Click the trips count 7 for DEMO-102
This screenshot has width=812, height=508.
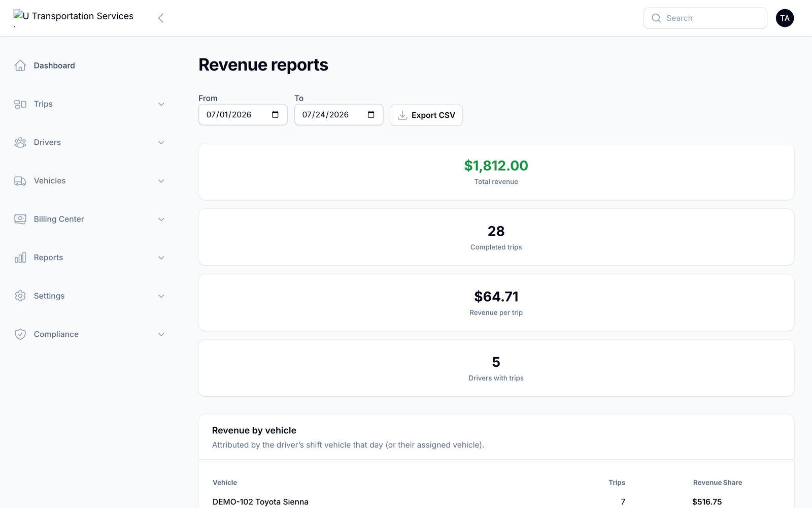pyautogui.click(x=623, y=502)
